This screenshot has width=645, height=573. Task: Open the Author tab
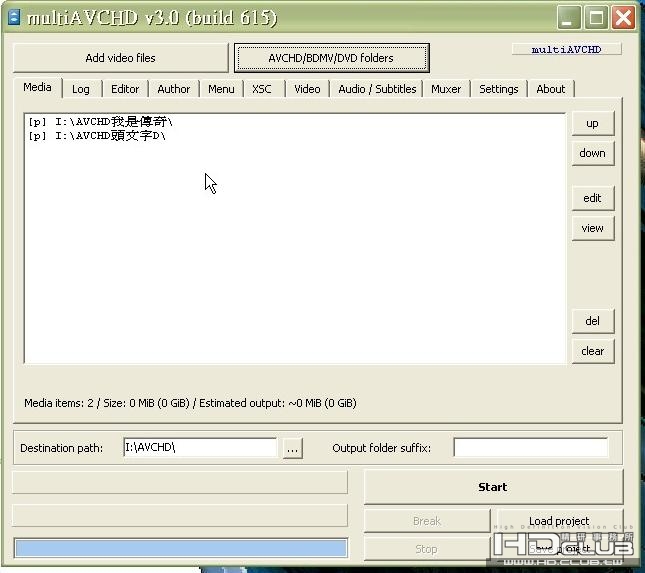pyautogui.click(x=174, y=89)
